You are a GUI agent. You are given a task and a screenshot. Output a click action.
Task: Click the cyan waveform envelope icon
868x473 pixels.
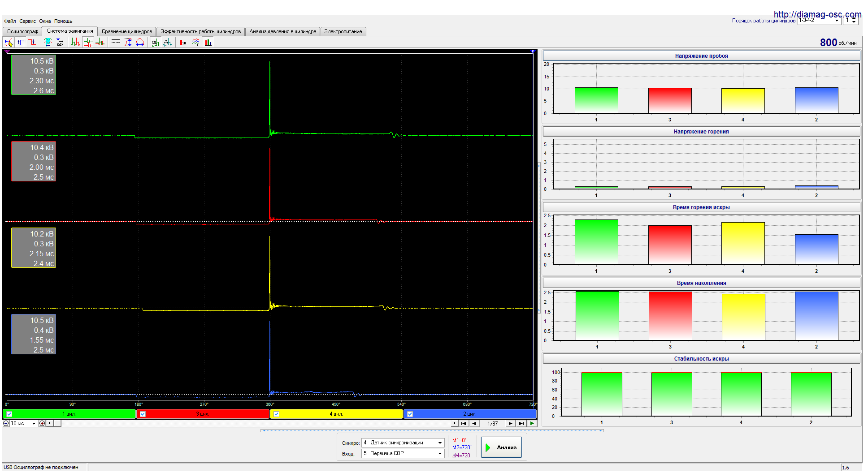click(x=48, y=43)
